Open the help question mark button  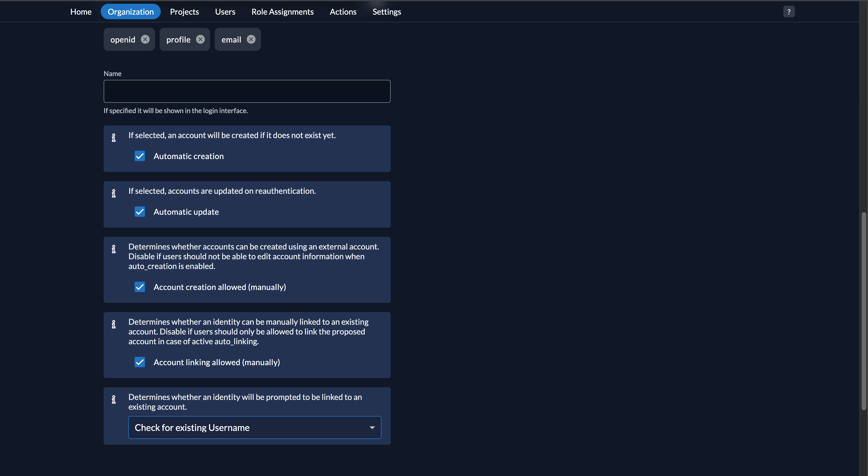click(789, 12)
